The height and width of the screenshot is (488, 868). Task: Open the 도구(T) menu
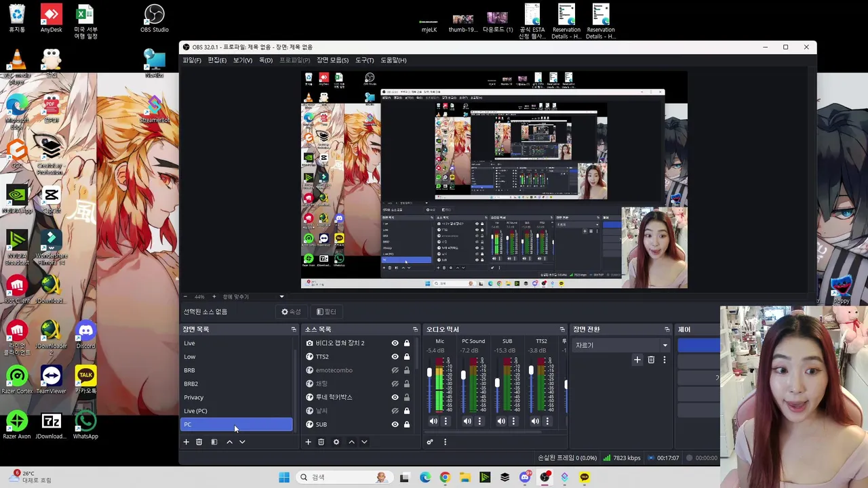[x=364, y=60]
